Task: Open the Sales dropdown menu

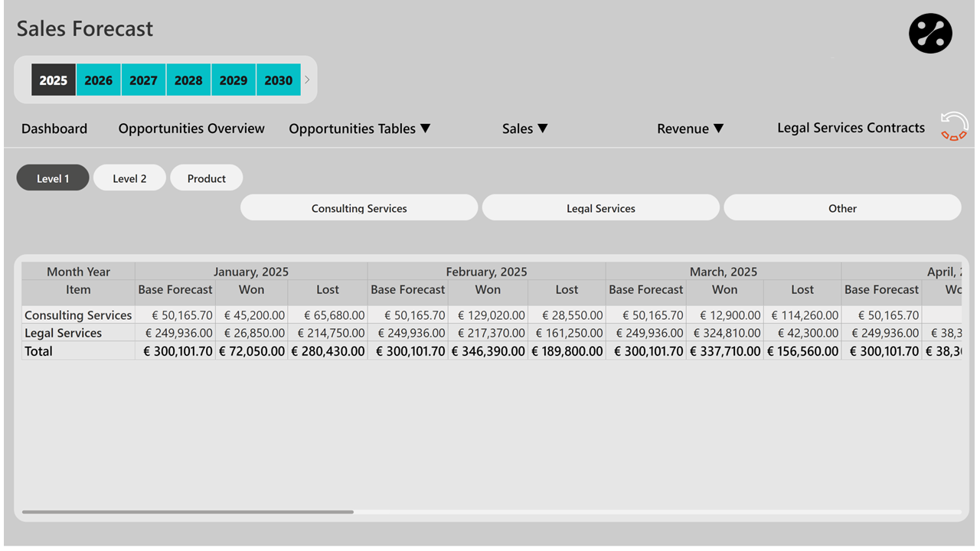Action: click(524, 129)
